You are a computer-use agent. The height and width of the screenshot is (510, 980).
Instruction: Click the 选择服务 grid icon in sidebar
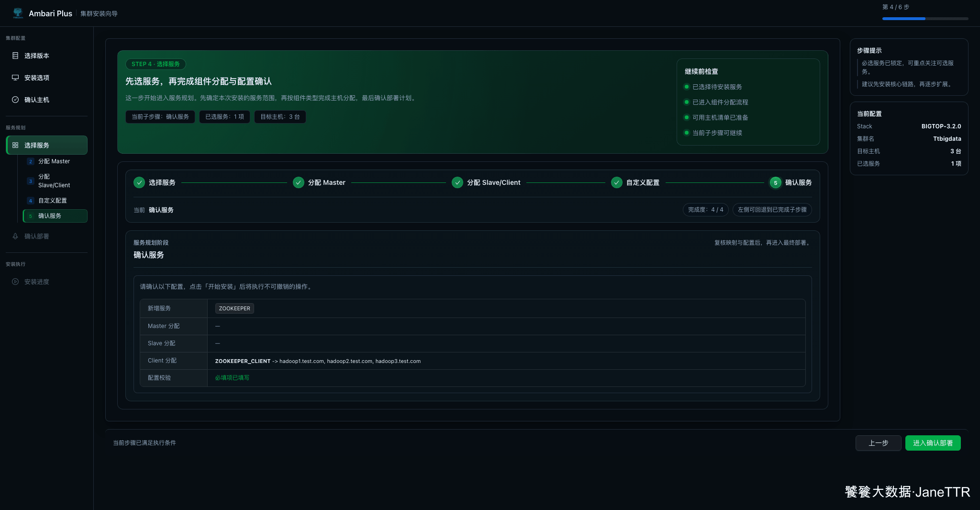[x=15, y=145]
